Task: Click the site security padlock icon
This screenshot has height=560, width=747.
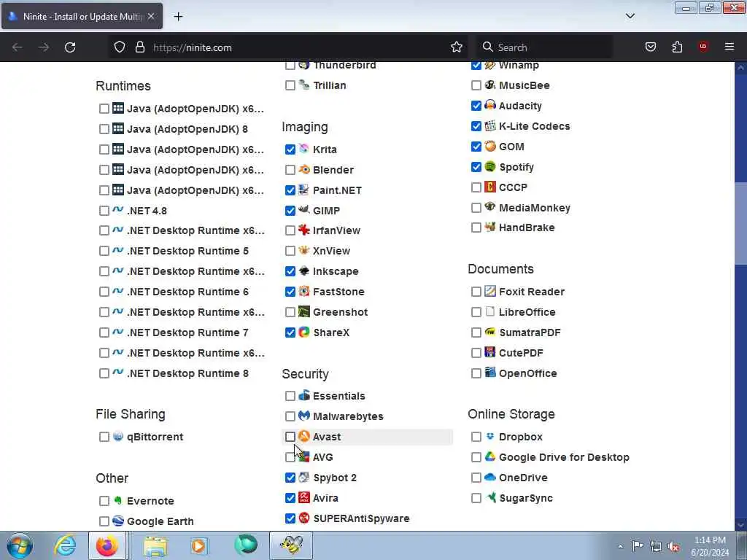Action: [x=139, y=47]
